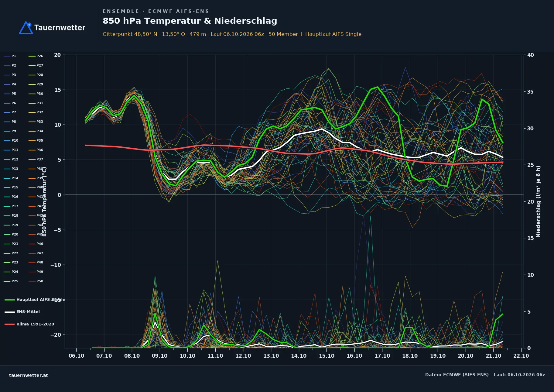
Task: Click the '06.10' date label on x-axis
Action: (x=76, y=356)
